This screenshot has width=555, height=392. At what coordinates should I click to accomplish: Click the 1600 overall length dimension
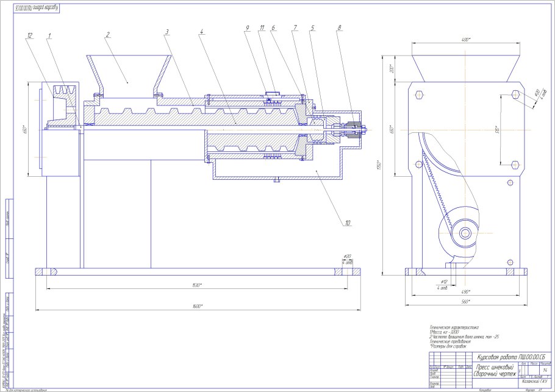coord(194,305)
